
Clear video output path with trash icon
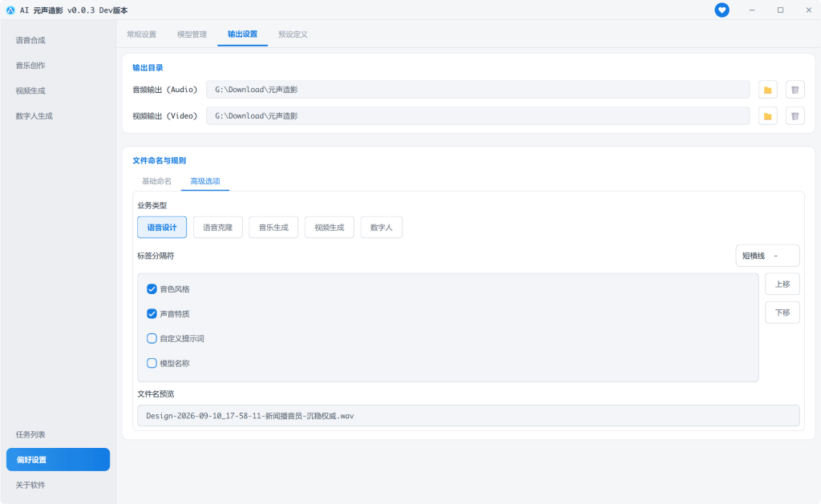point(795,115)
